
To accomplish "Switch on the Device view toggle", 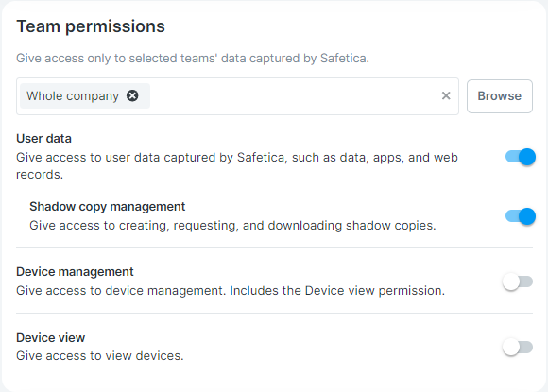I will [518, 348].
